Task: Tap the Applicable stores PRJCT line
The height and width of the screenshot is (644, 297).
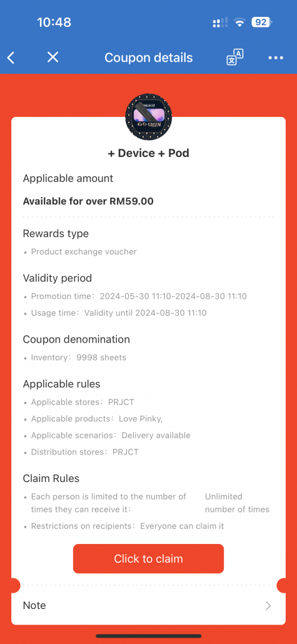Action: click(82, 402)
